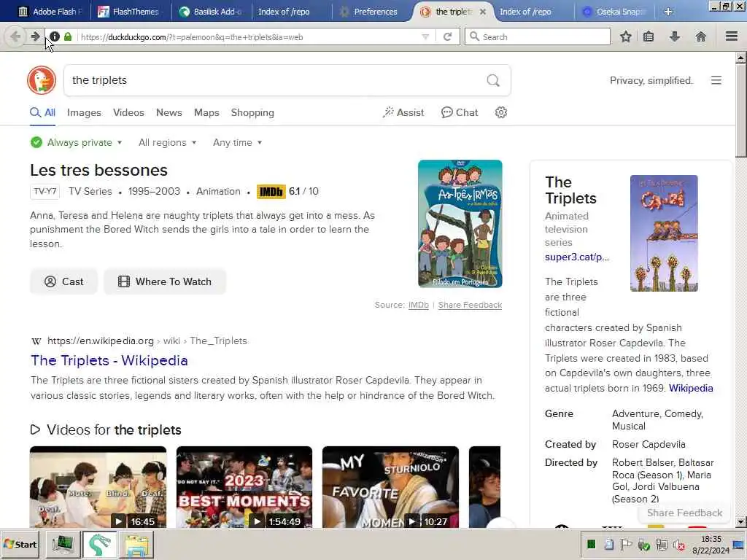This screenshot has width=747, height=560.
Task: Expand the Any time filter dropdown
Action: pyautogui.click(x=237, y=142)
